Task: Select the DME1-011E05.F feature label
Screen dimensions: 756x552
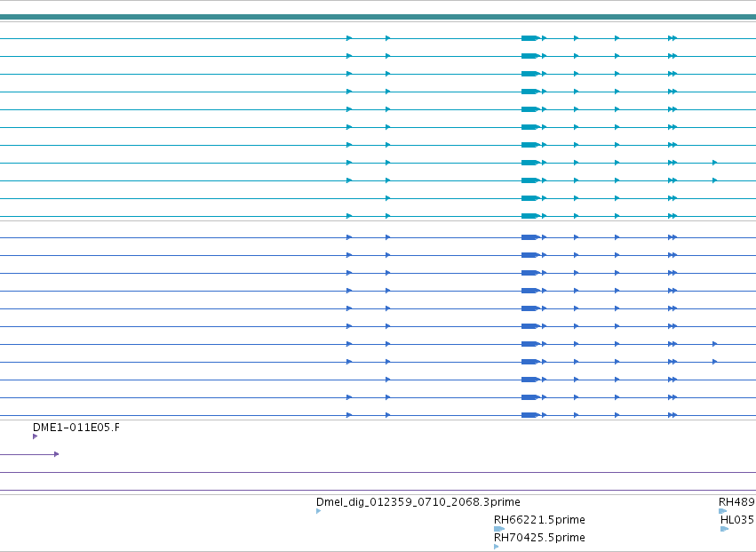Action: coord(76,428)
